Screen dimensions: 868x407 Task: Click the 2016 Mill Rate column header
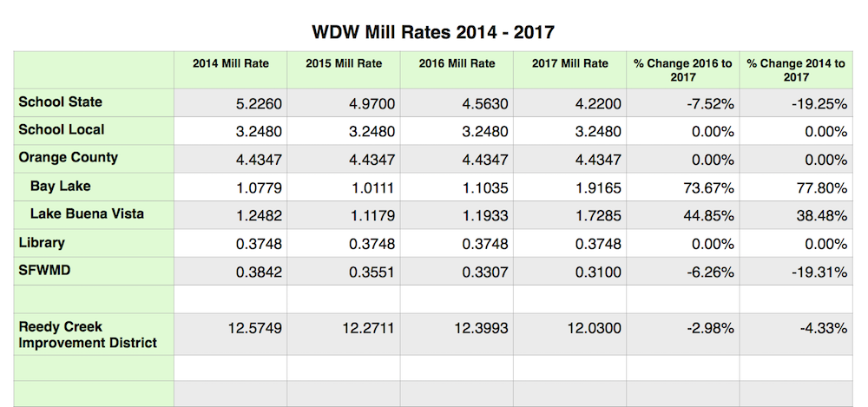pos(457,63)
